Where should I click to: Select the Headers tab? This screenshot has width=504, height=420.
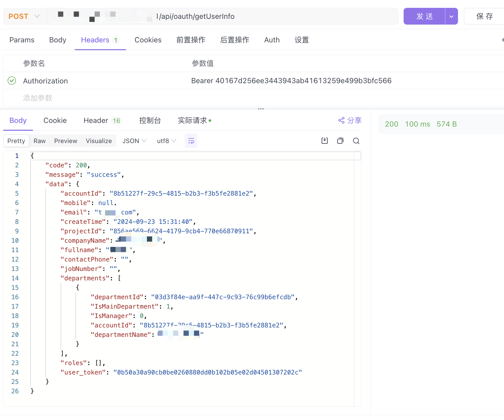click(100, 40)
